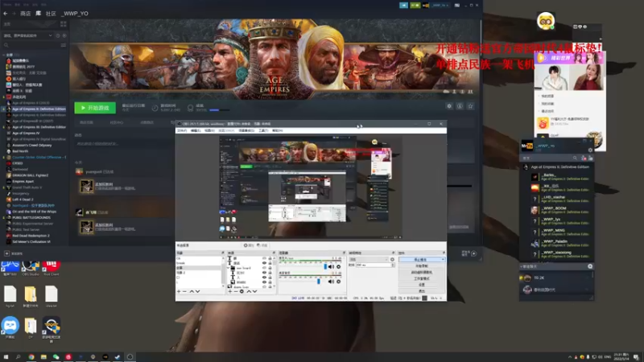Click the activity post input field on game page
The width and height of the screenshot is (644, 362).
(123, 144)
